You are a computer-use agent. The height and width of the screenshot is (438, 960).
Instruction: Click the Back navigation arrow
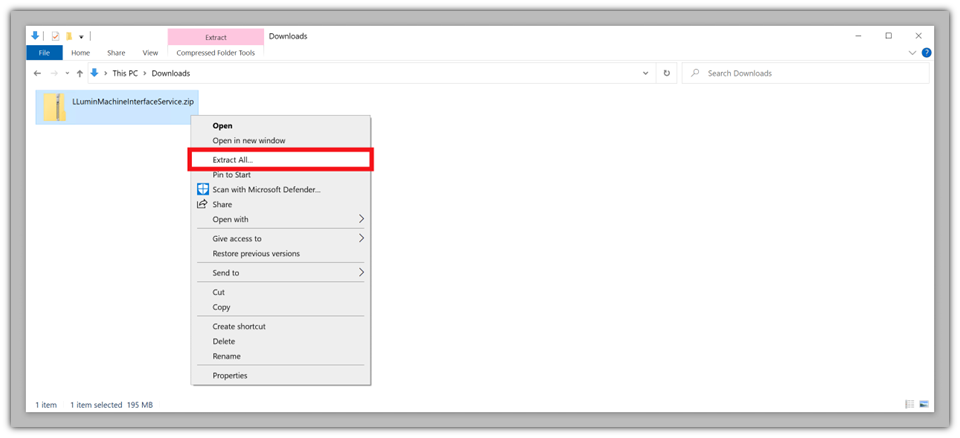(x=37, y=73)
